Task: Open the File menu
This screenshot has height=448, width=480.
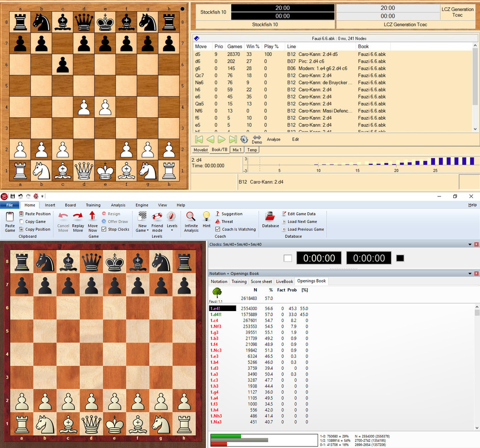Action: coord(10,205)
